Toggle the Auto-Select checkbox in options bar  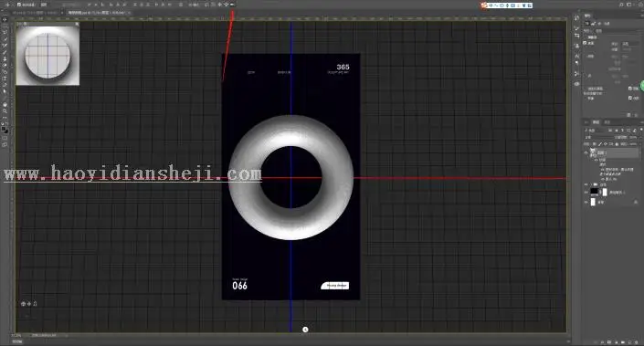point(19,5)
